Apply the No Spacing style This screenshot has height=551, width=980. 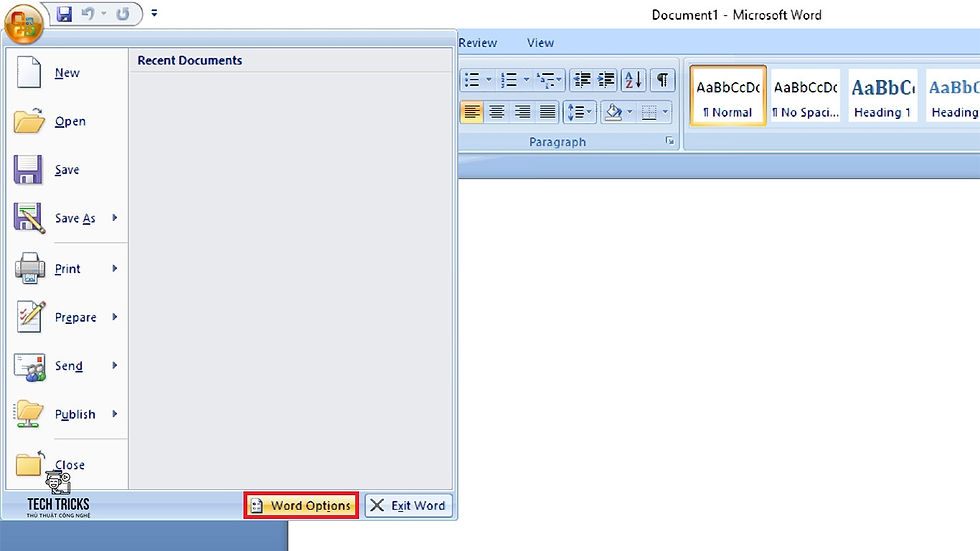pyautogui.click(x=806, y=96)
